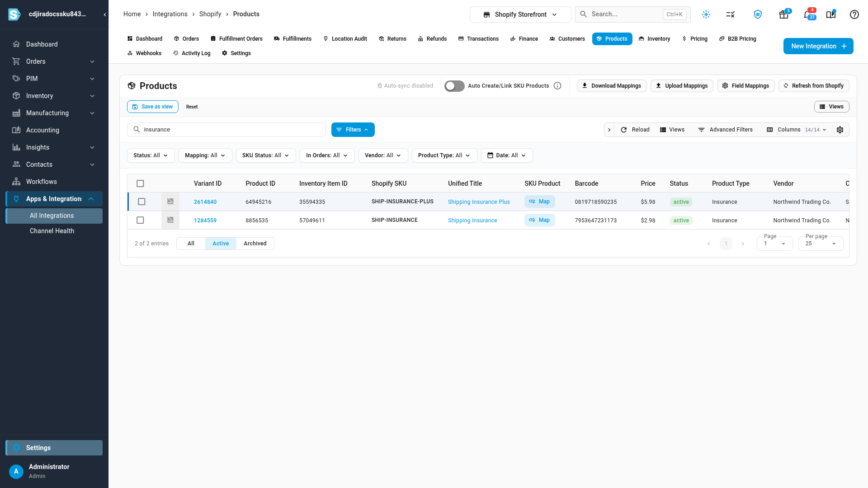The height and width of the screenshot is (488, 868).
Task: Click the product search field containing insurance
Action: point(226,130)
